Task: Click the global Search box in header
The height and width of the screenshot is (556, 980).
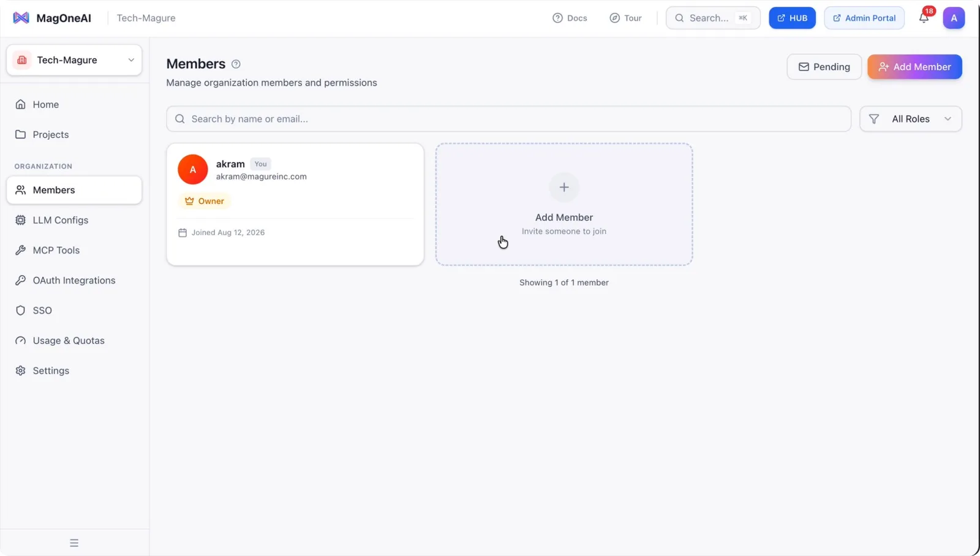Action: pos(713,18)
